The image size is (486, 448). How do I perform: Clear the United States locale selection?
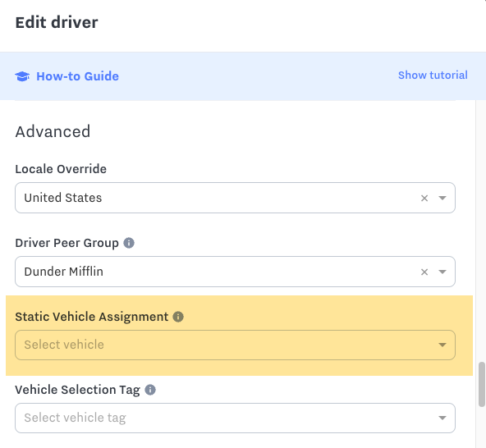[424, 198]
